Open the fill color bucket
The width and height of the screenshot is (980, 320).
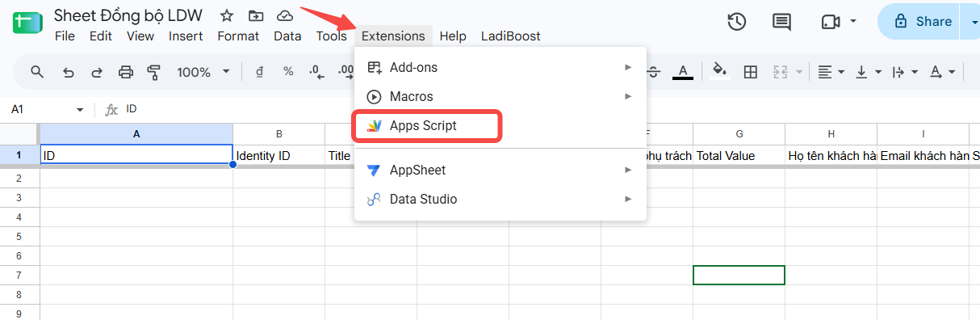click(x=721, y=72)
